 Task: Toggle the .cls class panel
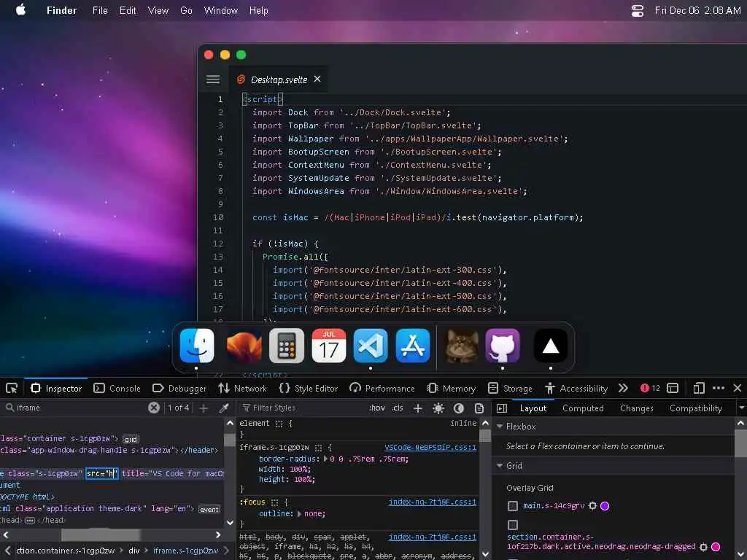click(398, 408)
